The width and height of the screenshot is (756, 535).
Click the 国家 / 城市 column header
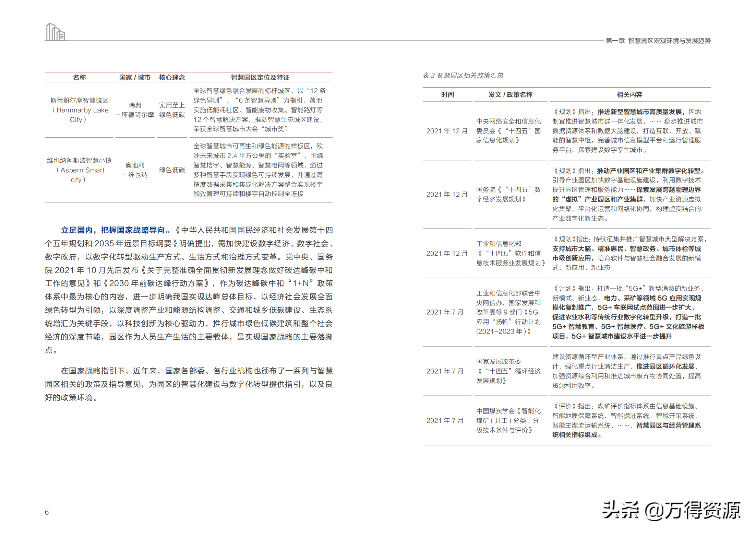(135, 78)
